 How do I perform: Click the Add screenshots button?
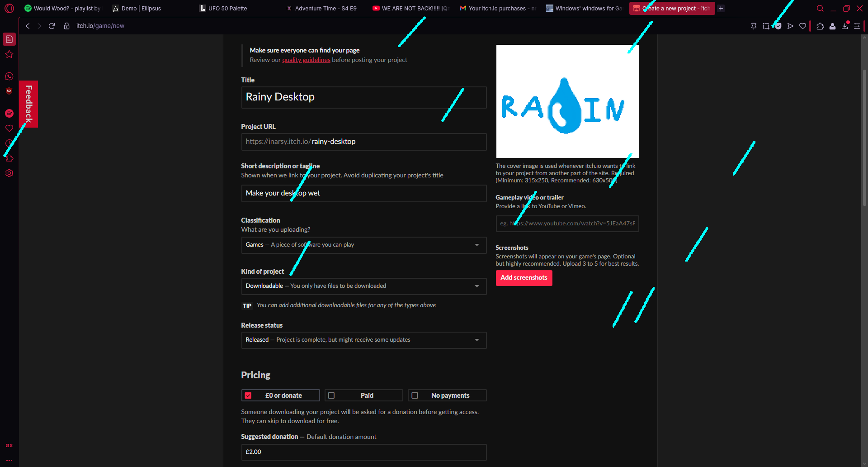pyautogui.click(x=524, y=278)
